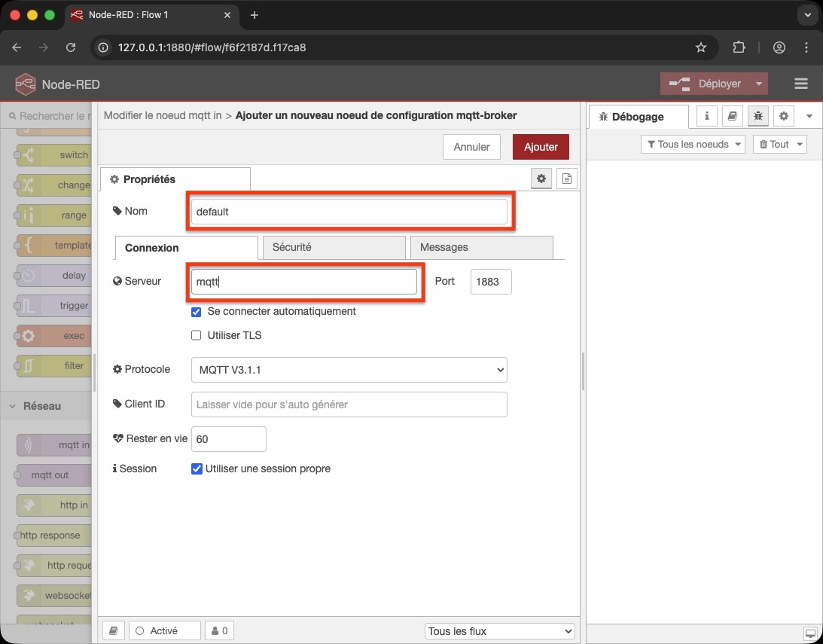Image resolution: width=823 pixels, height=644 pixels.
Task: Bookmark page with the star icon
Action: 701,47
